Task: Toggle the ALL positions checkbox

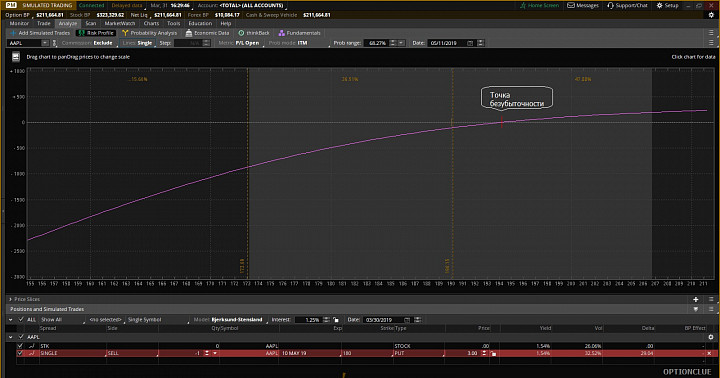Action: pyautogui.click(x=21, y=319)
